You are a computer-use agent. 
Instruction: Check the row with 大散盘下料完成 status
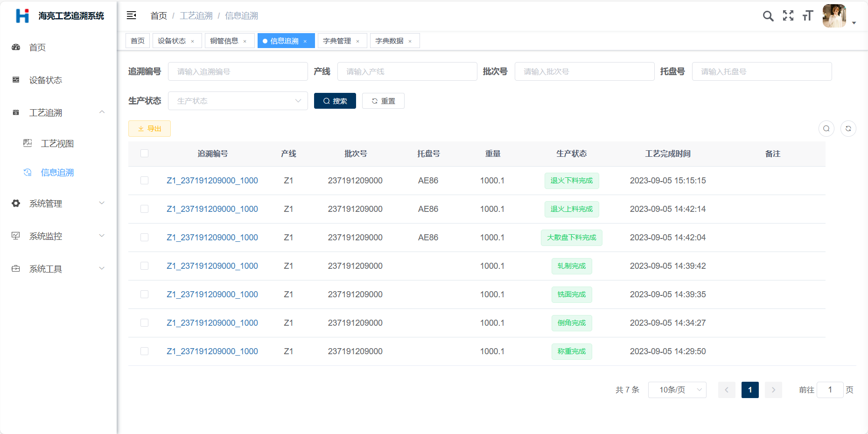coord(145,238)
